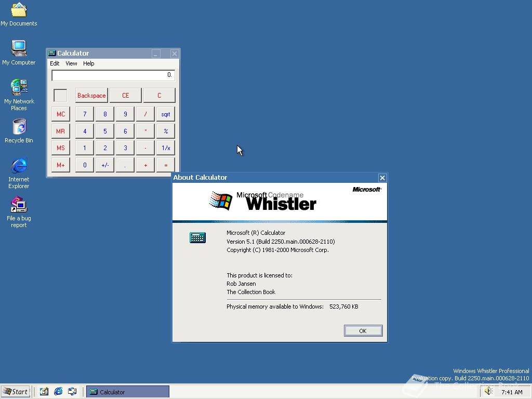The height and width of the screenshot is (399, 532).
Task: Click calculator digit 3 key
Action: click(x=125, y=148)
